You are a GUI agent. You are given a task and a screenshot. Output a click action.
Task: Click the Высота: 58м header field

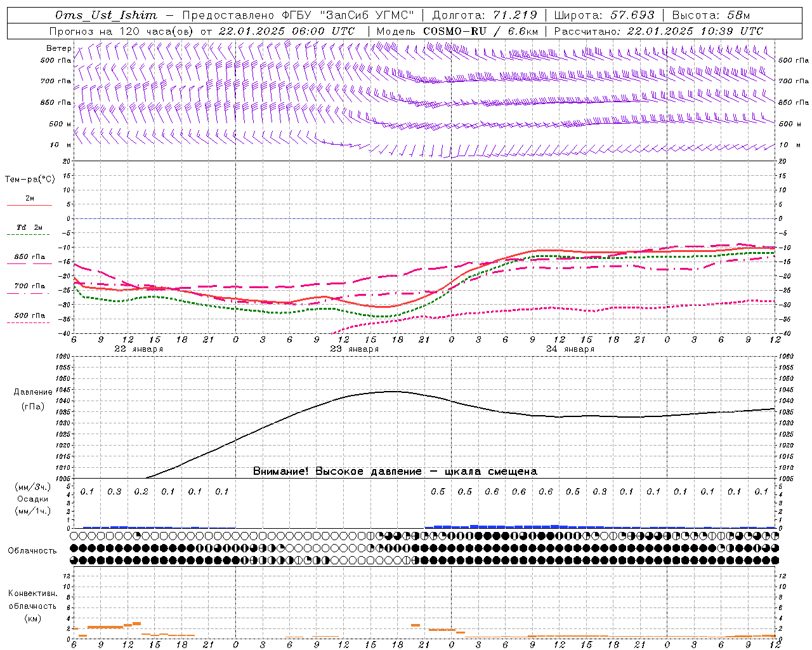711,15
